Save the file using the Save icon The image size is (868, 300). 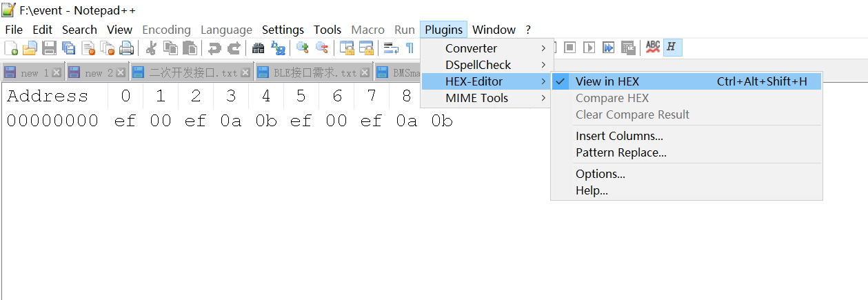click(x=50, y=48)
